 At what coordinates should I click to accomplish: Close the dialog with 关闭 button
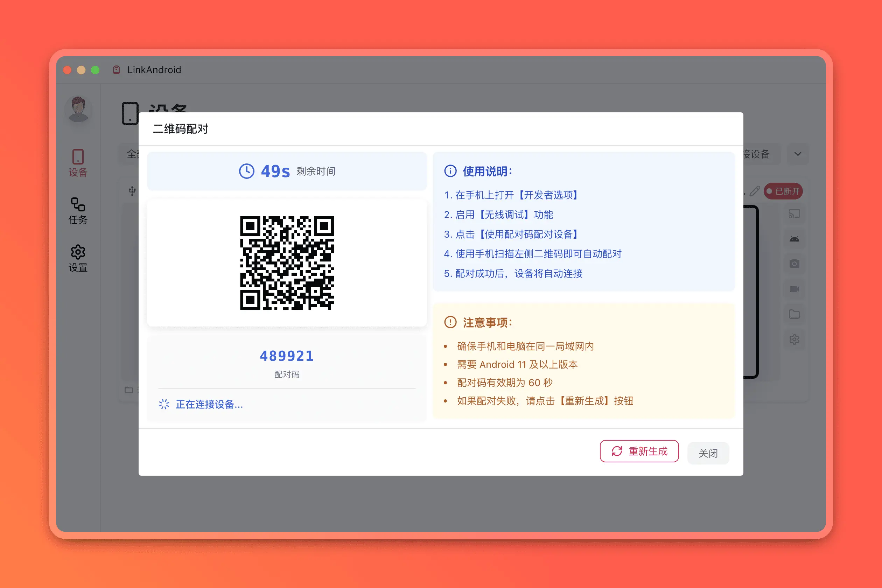(x=708, y=453)
